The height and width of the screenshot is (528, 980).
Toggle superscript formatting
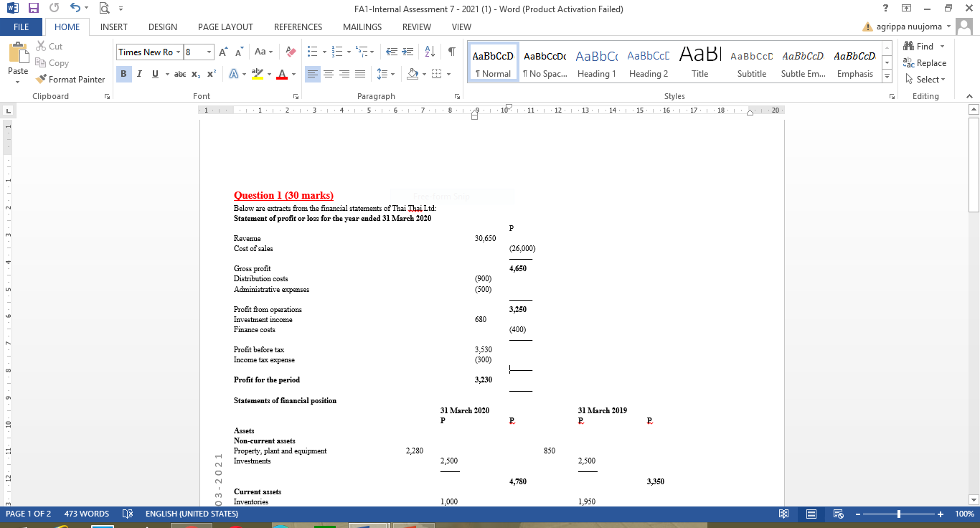click(x=211, y=74)
